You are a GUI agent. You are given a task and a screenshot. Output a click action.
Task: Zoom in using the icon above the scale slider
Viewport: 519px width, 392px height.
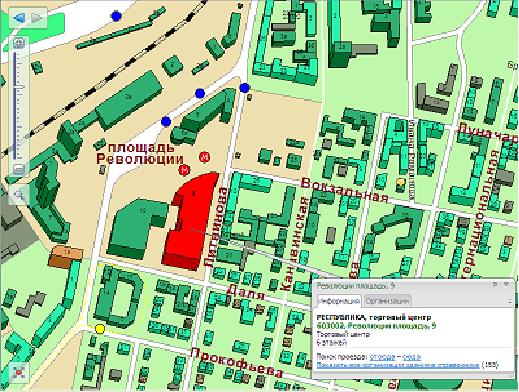click(x=19, y=43)
